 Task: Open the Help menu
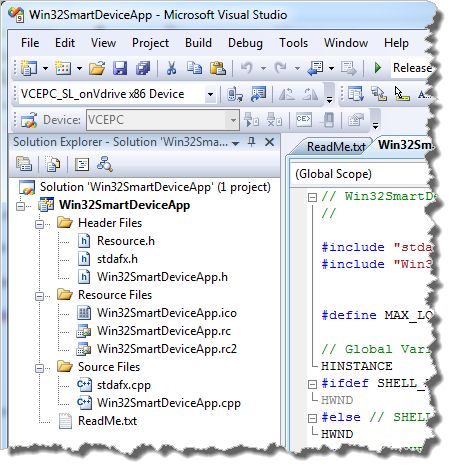(x=396, y=43)
